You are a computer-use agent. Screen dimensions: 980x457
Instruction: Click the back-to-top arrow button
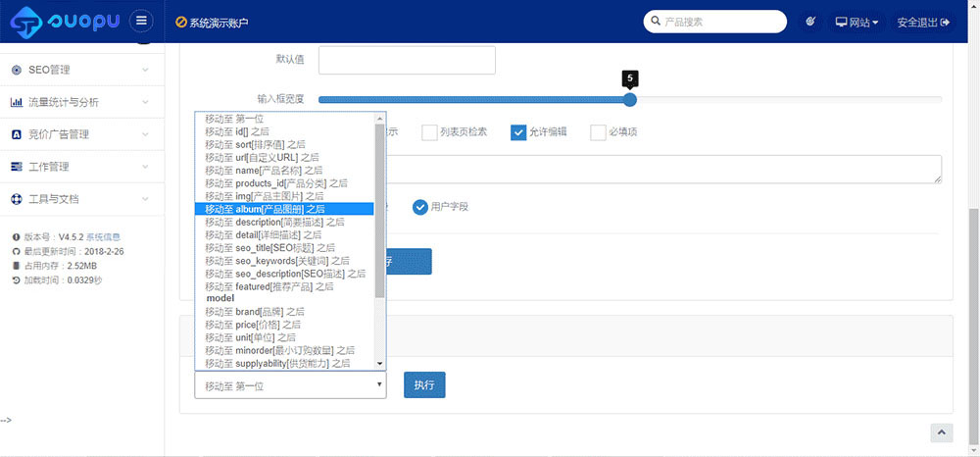pyautogui.click(x=942, y=432)
